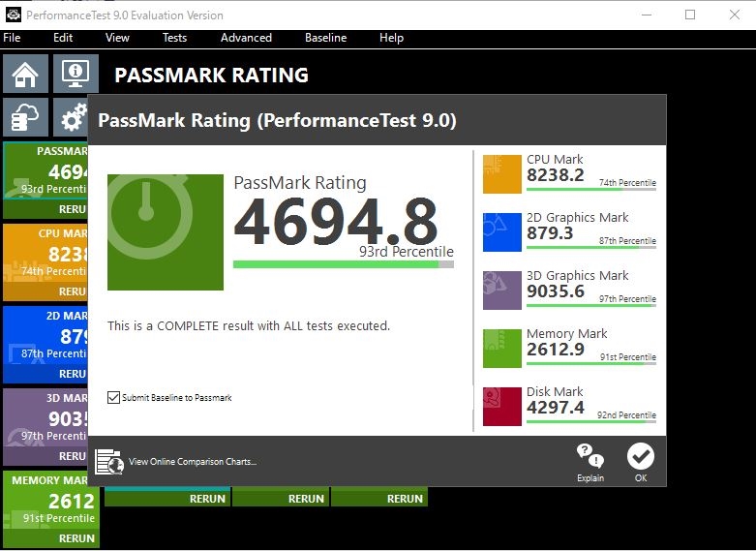Click the orange CPU Mark icon

502,174
